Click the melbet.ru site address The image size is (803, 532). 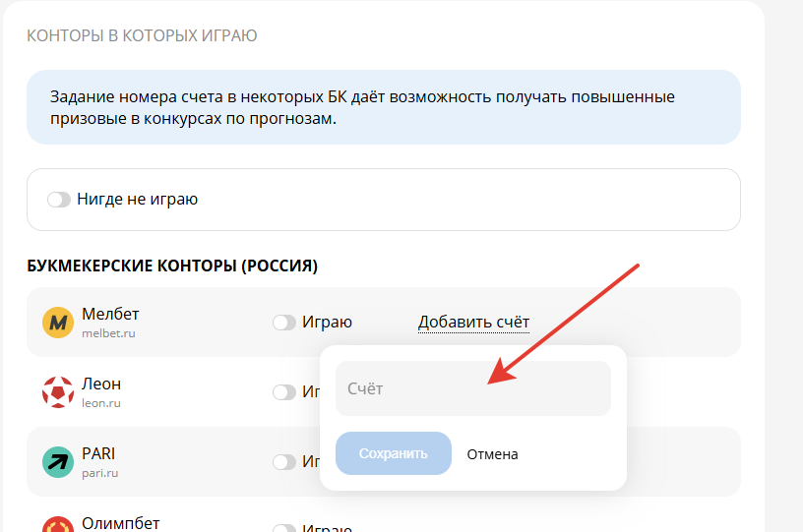tap(108, 334)
